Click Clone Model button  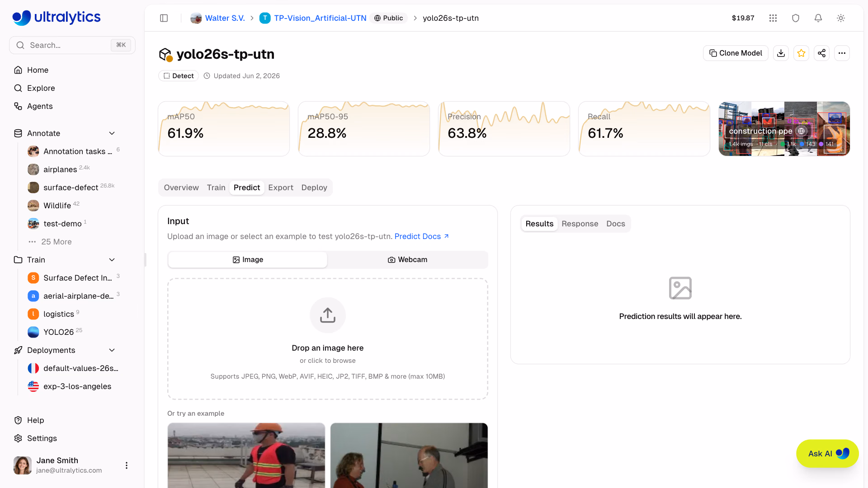[x=736, y=53]
